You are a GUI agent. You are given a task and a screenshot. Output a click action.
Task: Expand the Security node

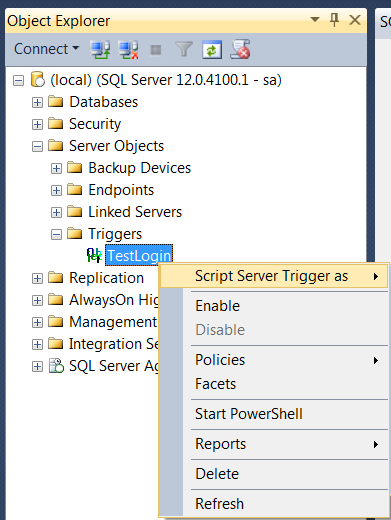[37, 124]
